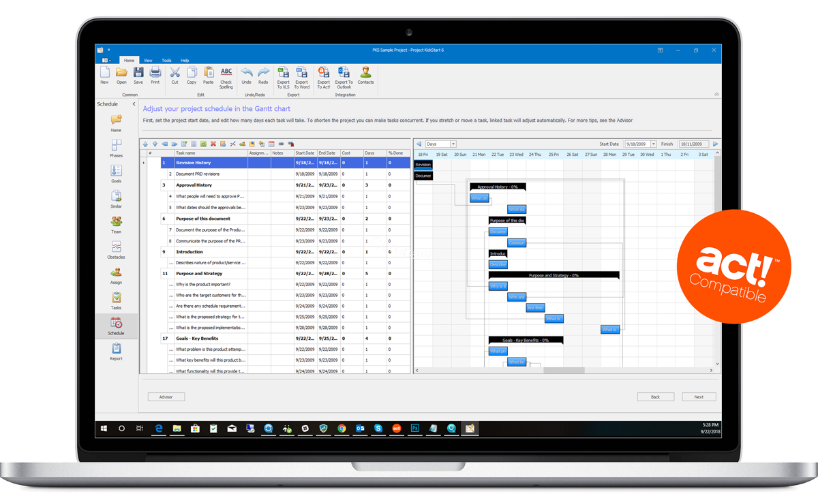The height and width of the screenshot is (504, 818).
Task: Go to the Assign step in sidebar
Action: click(117, 275)
